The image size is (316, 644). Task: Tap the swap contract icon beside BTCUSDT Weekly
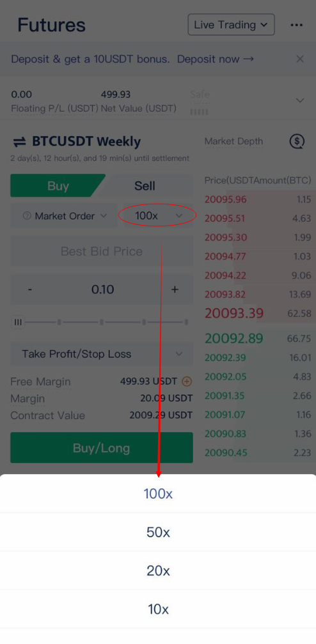[x=19, y=142]
